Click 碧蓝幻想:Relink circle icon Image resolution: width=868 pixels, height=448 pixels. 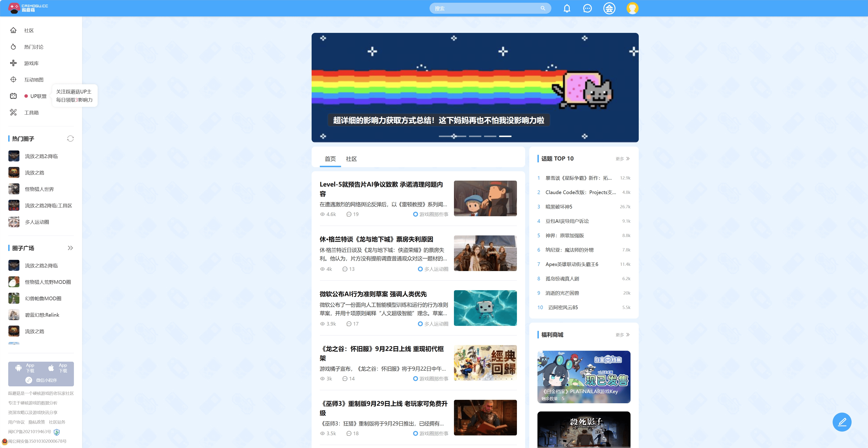pyautogui.click(x=14, y=315)
